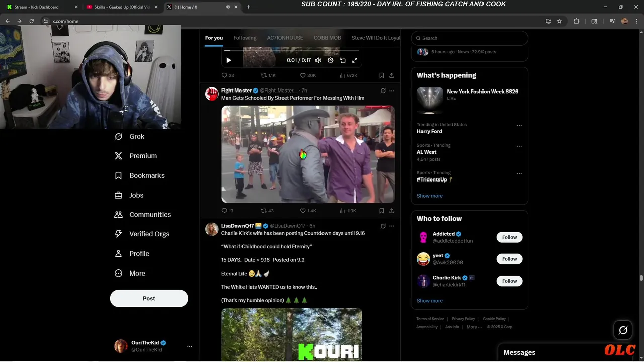Open Terms of Service link
Image resolution: width=644 pixels, height=362 pixels.
coord(430,319)
